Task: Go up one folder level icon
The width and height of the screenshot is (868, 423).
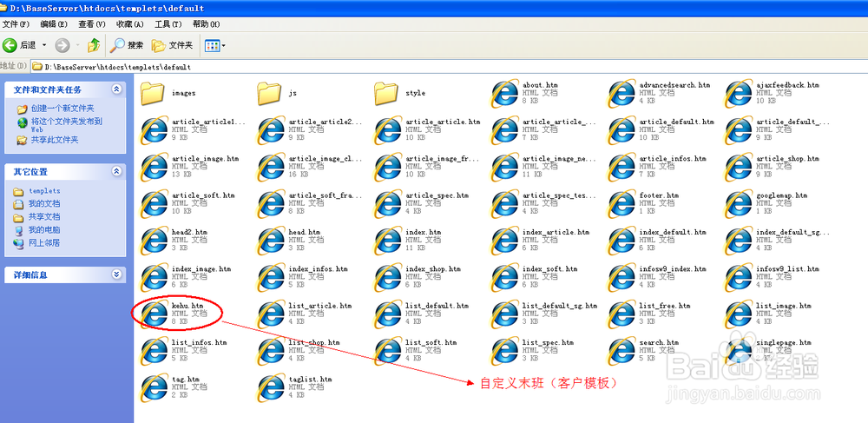Action: coord(94,45)
